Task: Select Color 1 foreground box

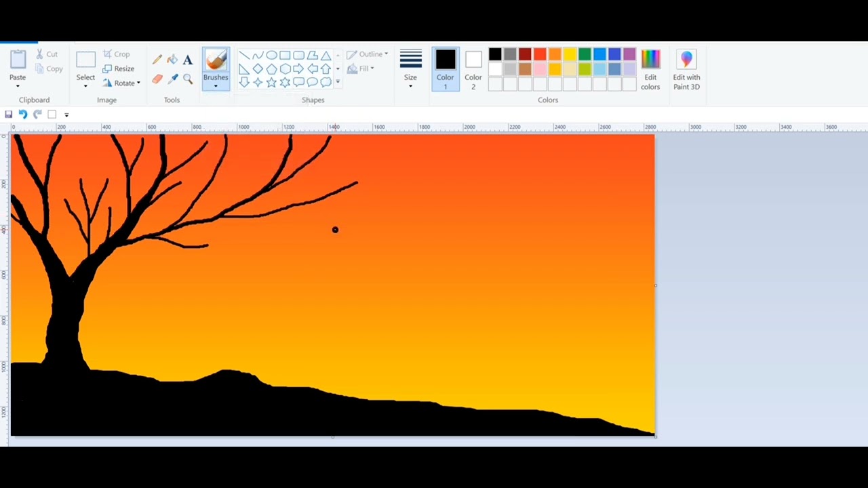Action: (446, 68)
